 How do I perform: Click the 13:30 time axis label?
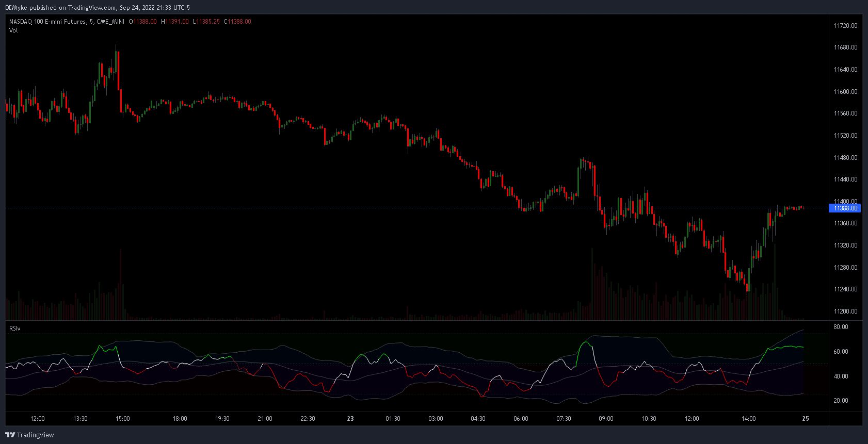pyautogui.click(x=81, y=419)
